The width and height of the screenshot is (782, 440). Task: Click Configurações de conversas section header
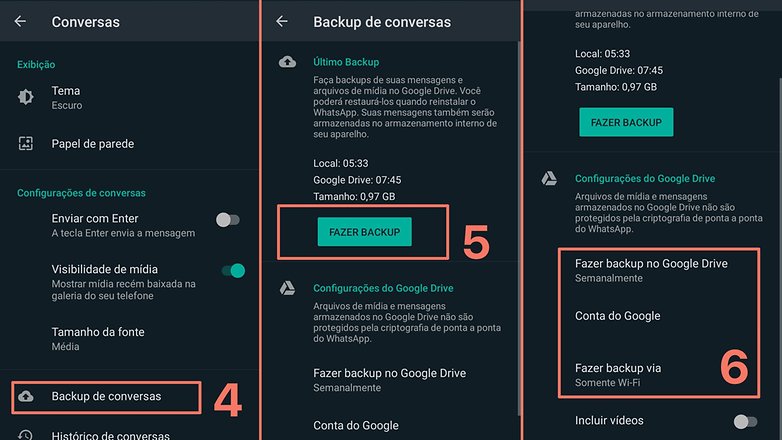point(81,193)
